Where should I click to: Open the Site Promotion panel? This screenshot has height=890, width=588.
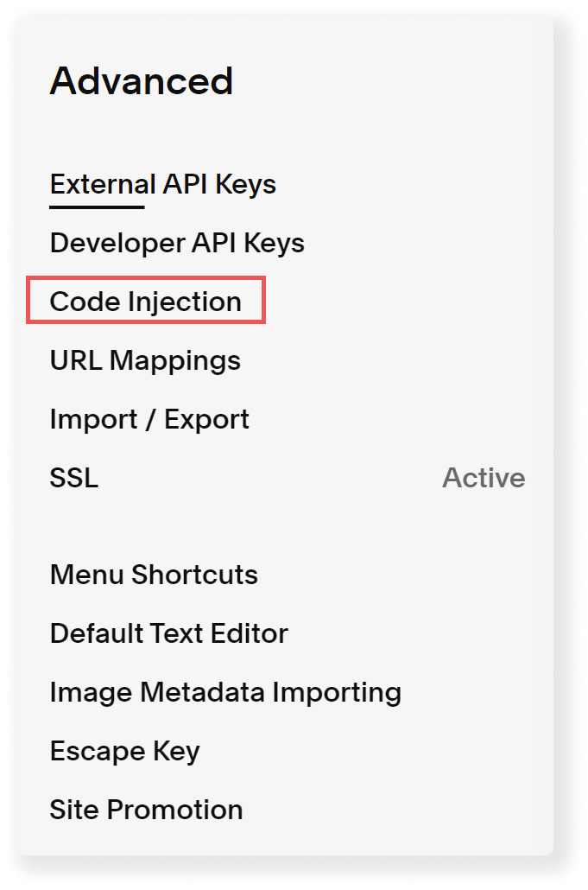pyautogui.click(x=146, y=810)
